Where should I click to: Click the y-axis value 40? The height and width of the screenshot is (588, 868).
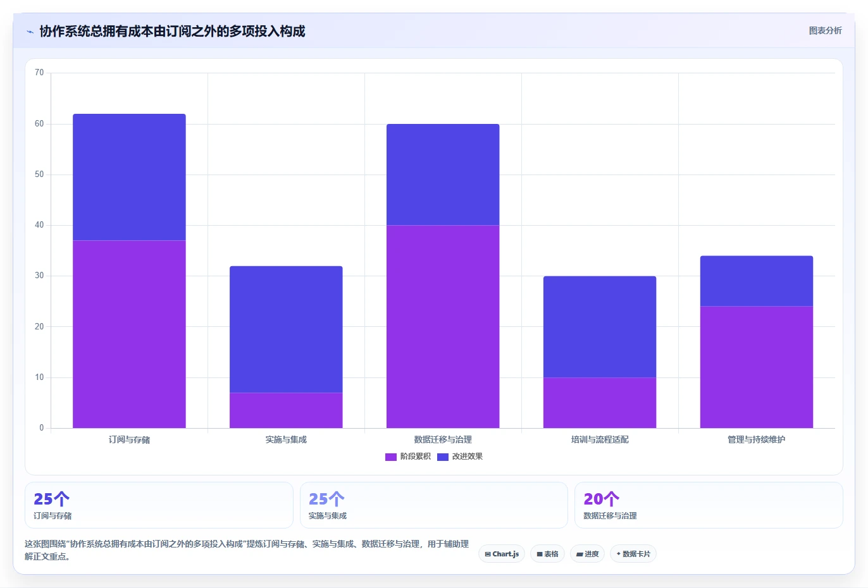tap(39, 225)
